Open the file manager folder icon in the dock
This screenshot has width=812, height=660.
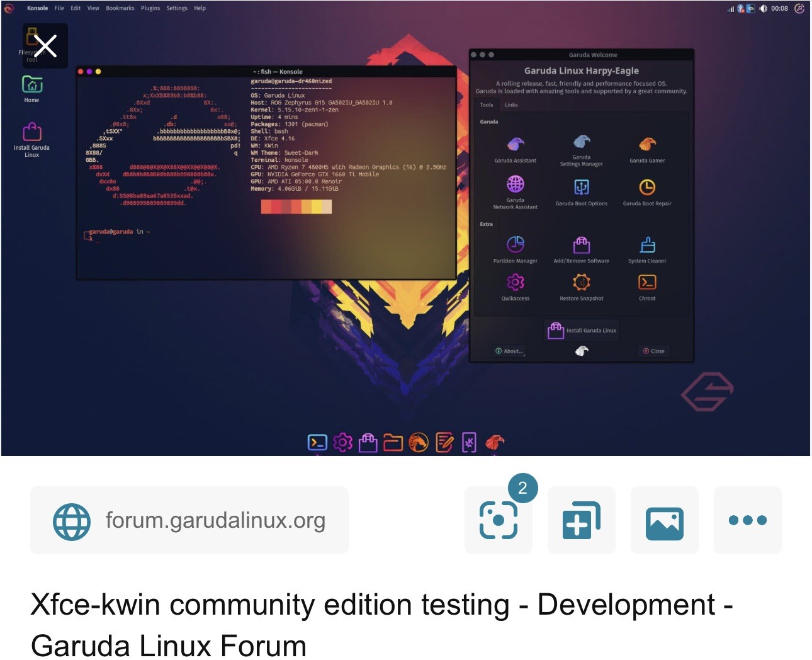(393, 443)
